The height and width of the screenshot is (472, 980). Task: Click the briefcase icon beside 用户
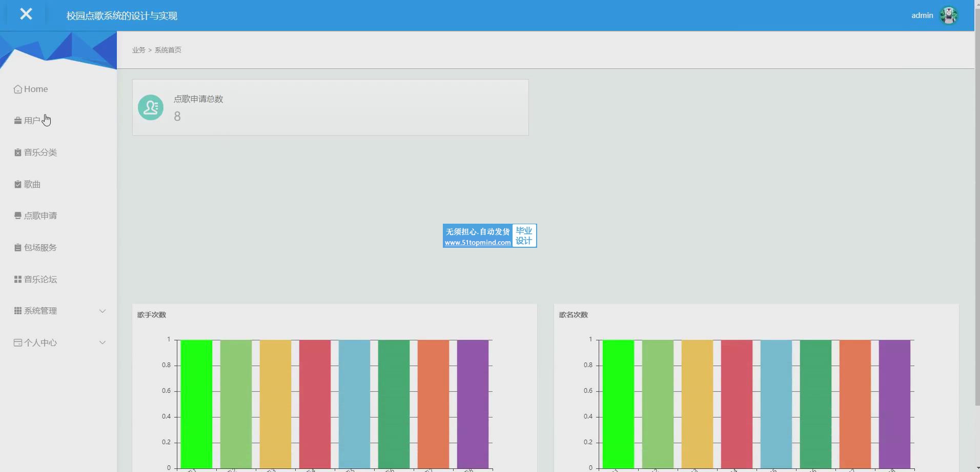(x=18, y=121)
